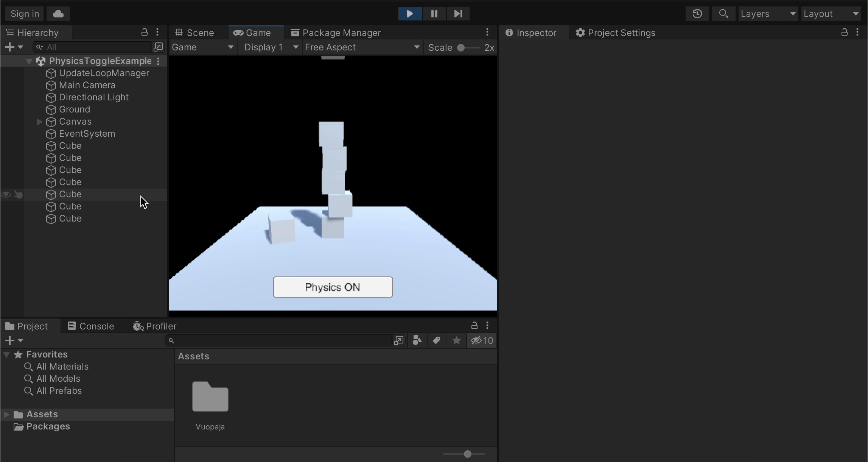Click the Project search-by-label tag icon
868x462 pixels.
436,340
